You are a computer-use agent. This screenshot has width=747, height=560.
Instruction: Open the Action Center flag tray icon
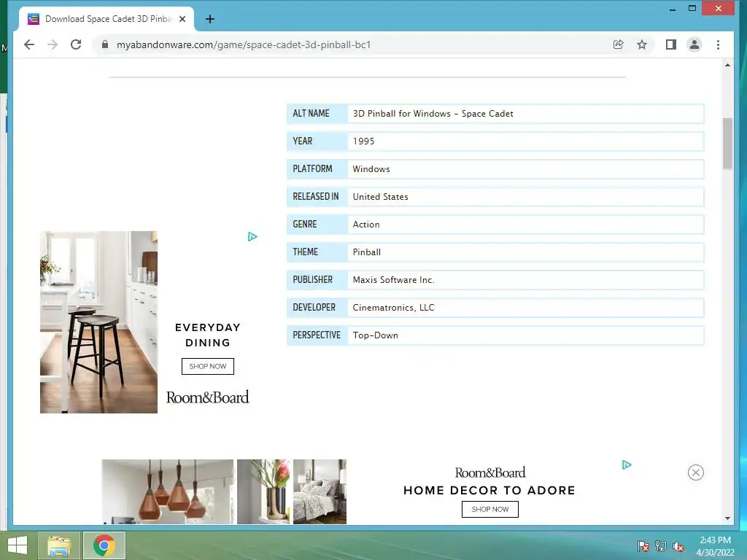[643, 545]
